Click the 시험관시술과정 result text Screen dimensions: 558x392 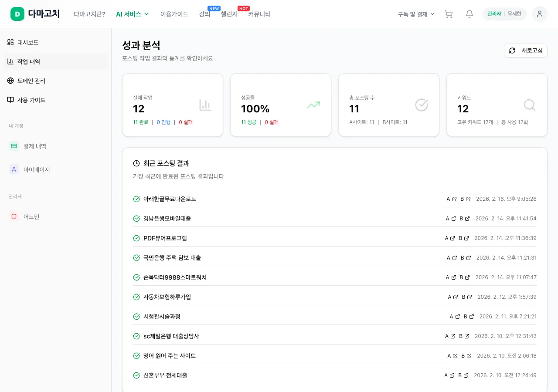coord(162,317)
